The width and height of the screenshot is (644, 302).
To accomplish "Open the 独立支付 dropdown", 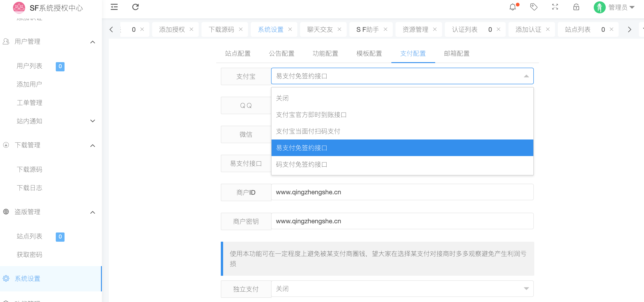I will click(x=402, y=289).
